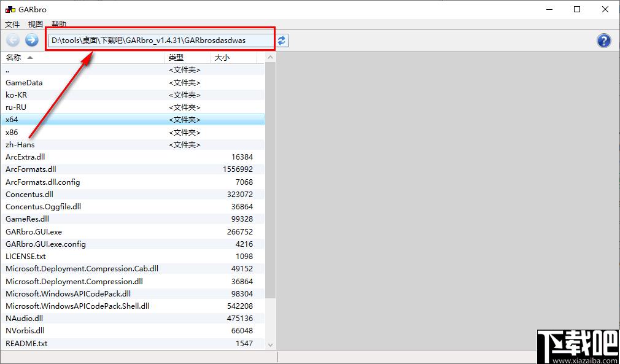Sort by the 名称 column header

tap(82, 58)
